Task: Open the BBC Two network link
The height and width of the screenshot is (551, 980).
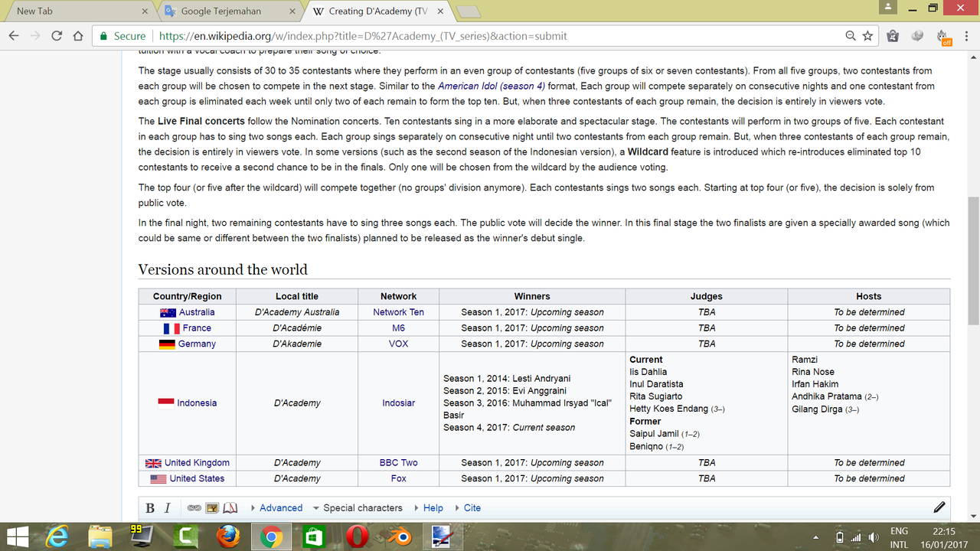Action: [x=398, y=463]
